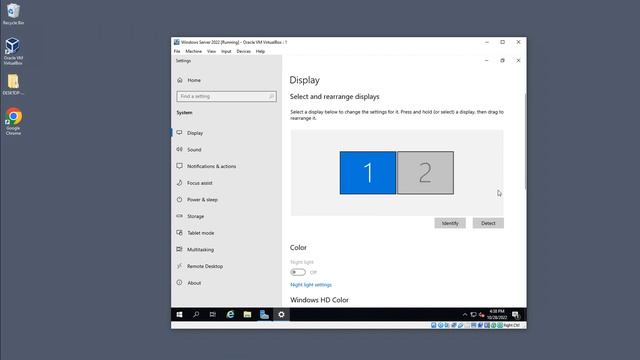Open the VirtualBox Devices menu

[x=244, y=51]
